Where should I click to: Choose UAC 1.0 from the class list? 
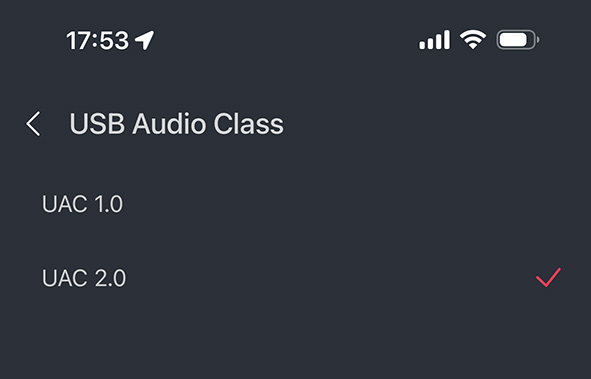[x=296, y=204]
